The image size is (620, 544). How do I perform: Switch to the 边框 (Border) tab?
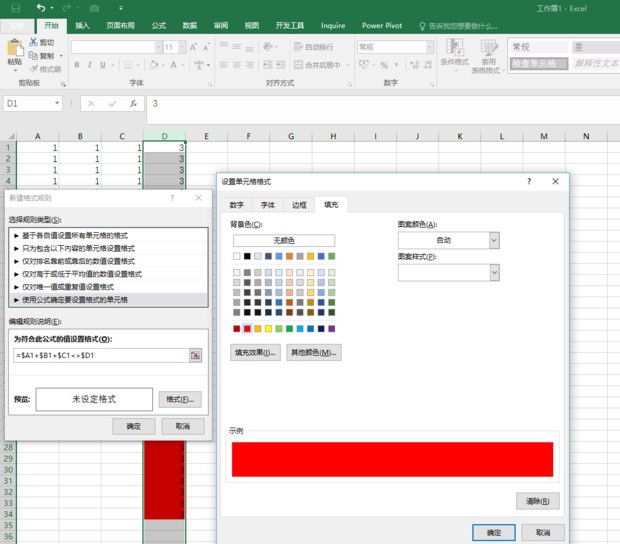coord(299,204)
